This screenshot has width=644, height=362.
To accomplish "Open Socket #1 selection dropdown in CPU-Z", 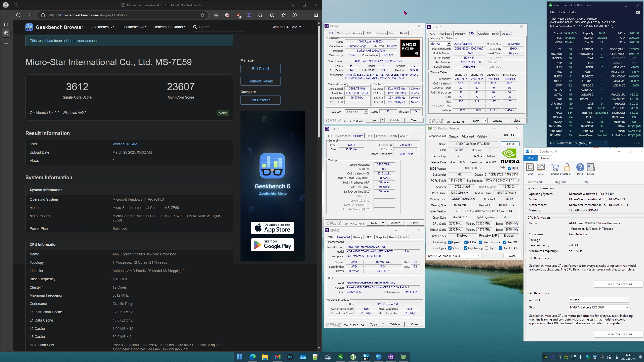I will pos(356,112).
